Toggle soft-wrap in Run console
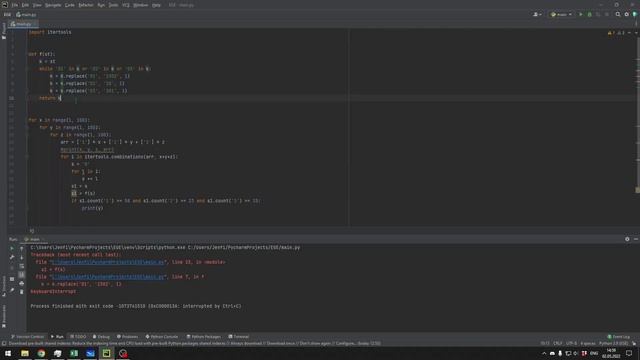This screenshot has height=360, width=640. coord(22,266)
